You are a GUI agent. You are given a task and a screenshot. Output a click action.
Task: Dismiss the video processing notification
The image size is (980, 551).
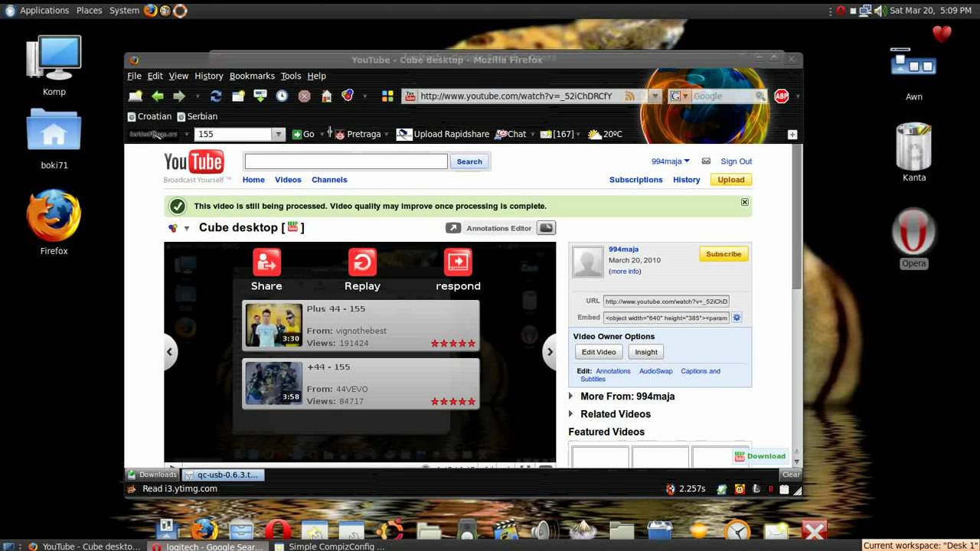(x=744, y=202)
